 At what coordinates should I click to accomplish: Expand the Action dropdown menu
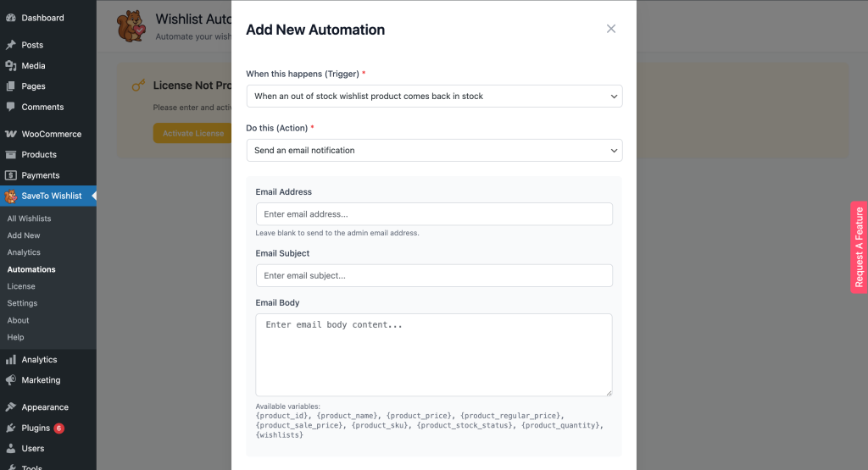pos(434,151)
